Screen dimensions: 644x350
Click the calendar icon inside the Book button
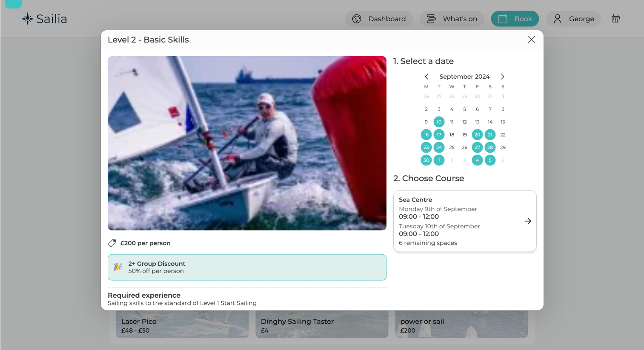[503, 19]
